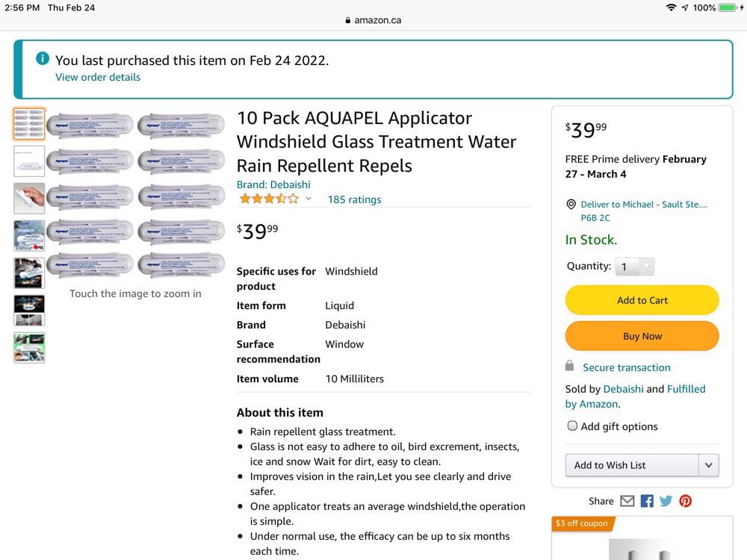The width and height of the screenshot is (747, 560).
Task: Open the 185 ratings link
Action: pyautogui.click(x=354, y=199)
